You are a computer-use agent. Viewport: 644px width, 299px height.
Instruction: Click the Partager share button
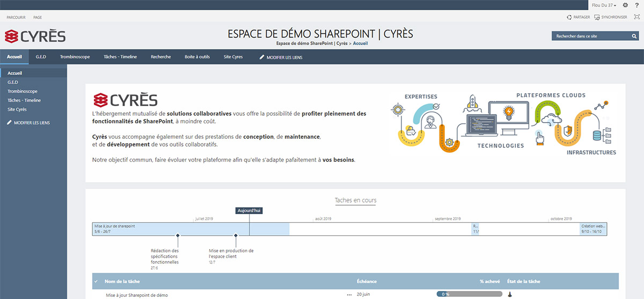[579, 17]
